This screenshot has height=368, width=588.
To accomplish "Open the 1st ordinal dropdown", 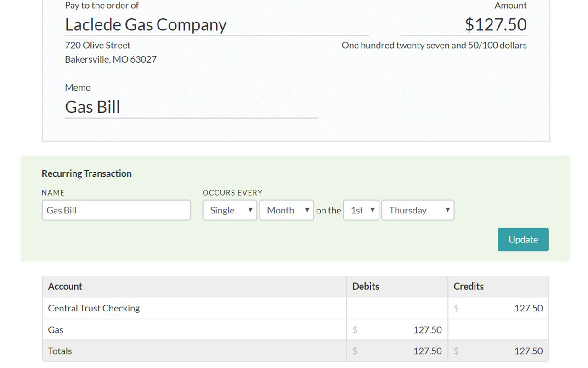I will click(361, 210).
